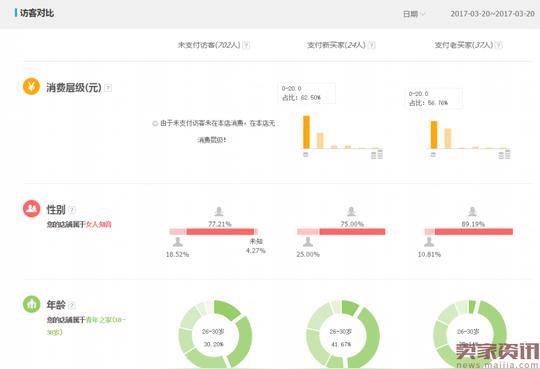Screen dimensions: 540x369
Task: Click the dark red 77.21% gender bar
Action: [220, 232]
